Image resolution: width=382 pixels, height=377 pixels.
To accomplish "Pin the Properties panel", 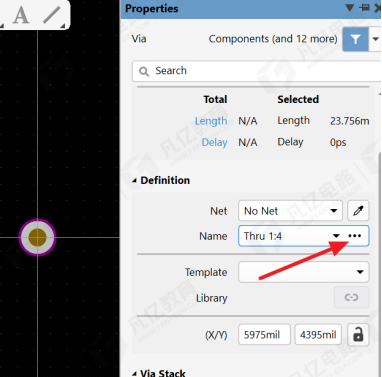I will 364,8.
